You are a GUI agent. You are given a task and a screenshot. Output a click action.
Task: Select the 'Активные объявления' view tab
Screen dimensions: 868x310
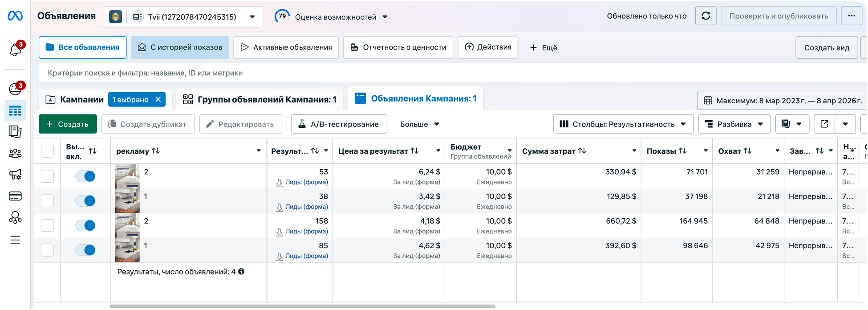coord(286,47)
